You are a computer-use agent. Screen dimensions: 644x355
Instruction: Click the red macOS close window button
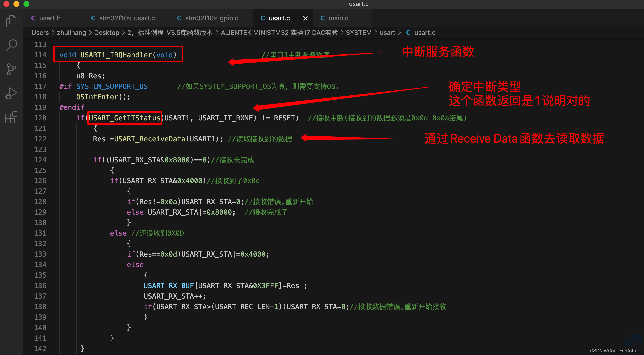tap(6, 4)
